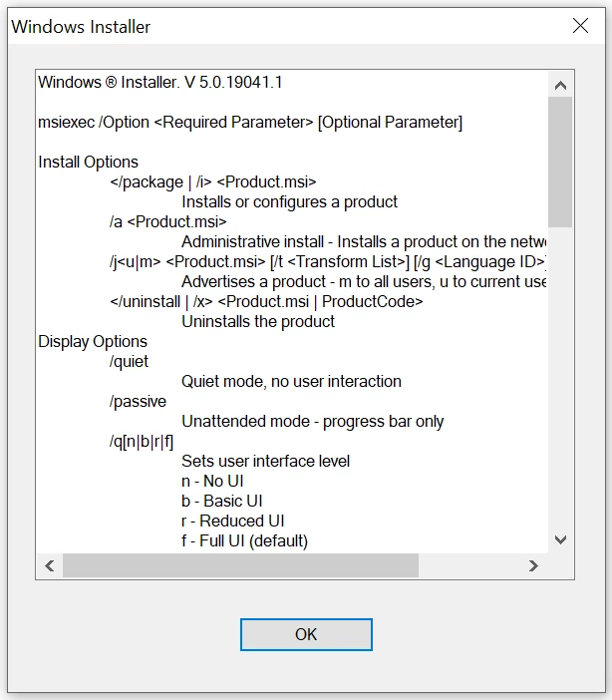Click the scroll up arrow
Image resolution: width=612 pixels, height=700 pixels.
[x=560, y=85]
